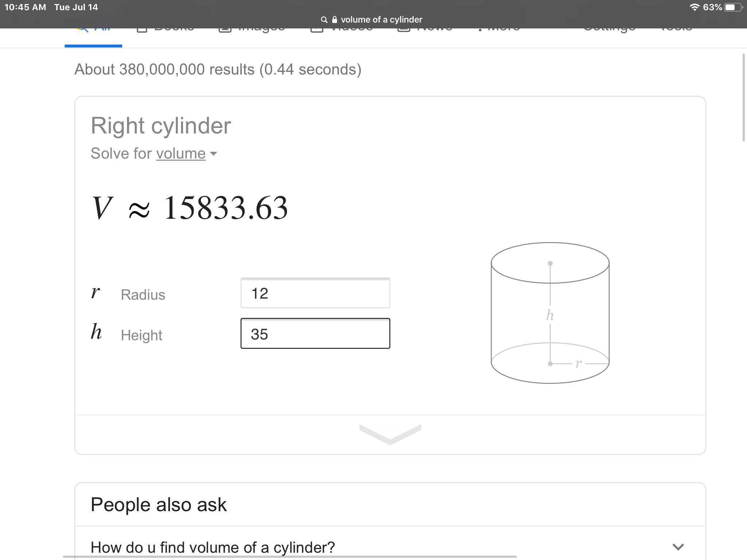Tap the battery icon in status bar
This screenshot has height=560, width=747.
tap(734, 7)
